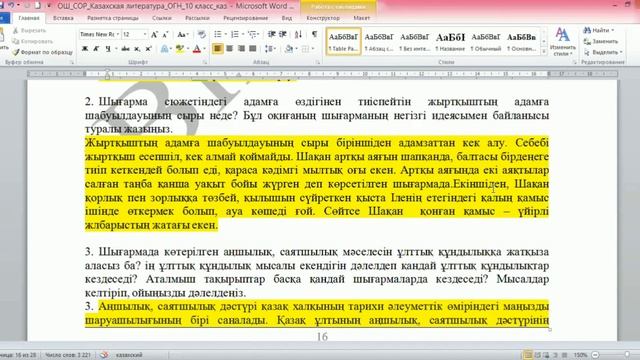Viewport: 640px width, 360px height.
Task: Toggle superscript formatting
Action: point(149,49)
